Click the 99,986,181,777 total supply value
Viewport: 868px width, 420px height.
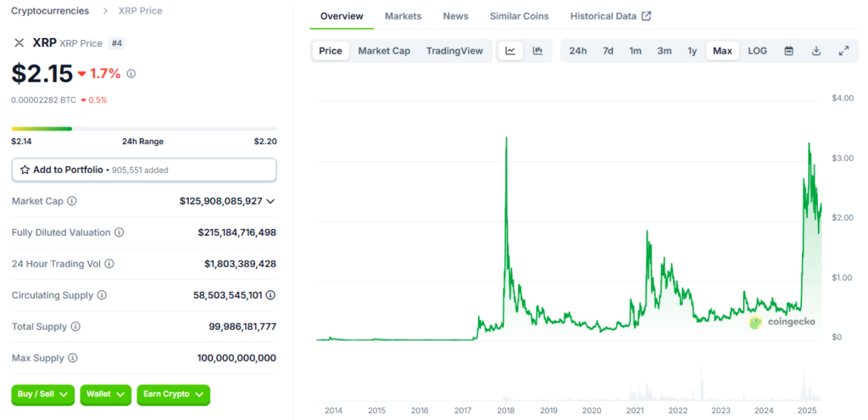tap(242, 327)
